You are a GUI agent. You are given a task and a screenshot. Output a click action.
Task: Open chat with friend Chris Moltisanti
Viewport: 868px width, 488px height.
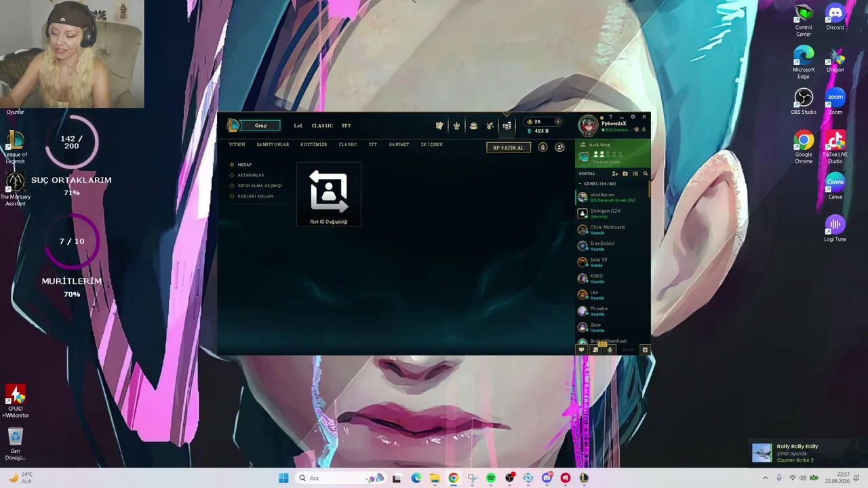pyautogui.click(x=612, y=230)
